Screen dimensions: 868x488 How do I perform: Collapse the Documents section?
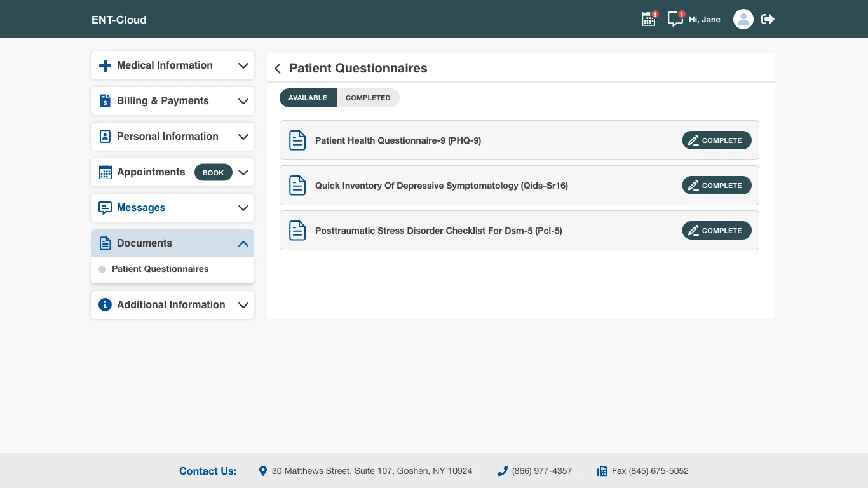(x=243, y=243)
